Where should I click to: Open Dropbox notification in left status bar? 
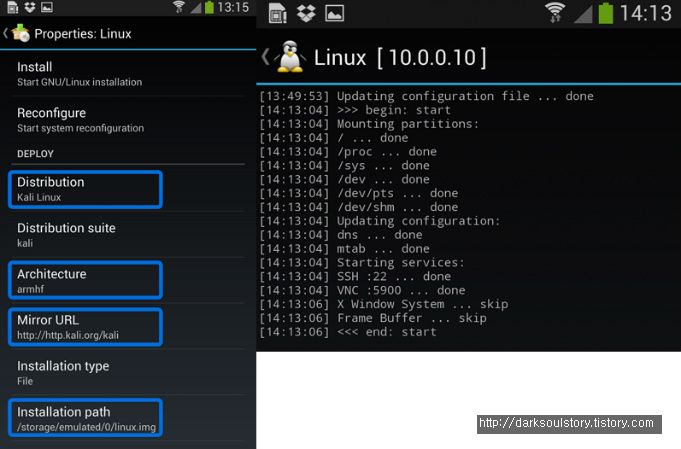point(30,7)
